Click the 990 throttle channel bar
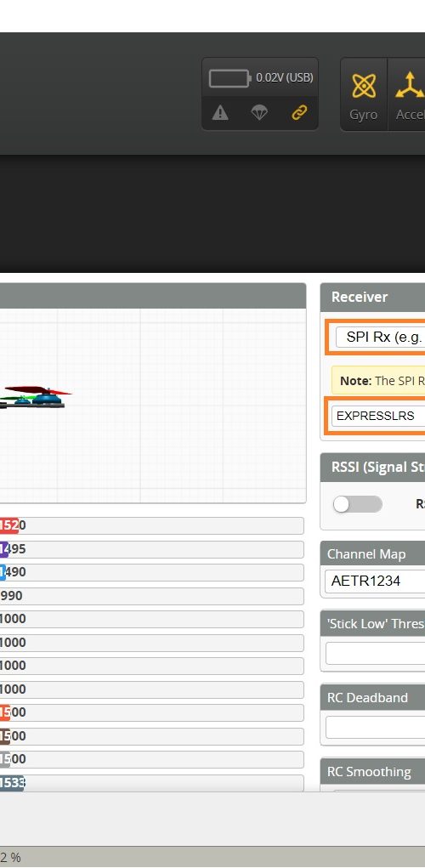The width and height of the screenshot is (425, 868). coord(151,596)
